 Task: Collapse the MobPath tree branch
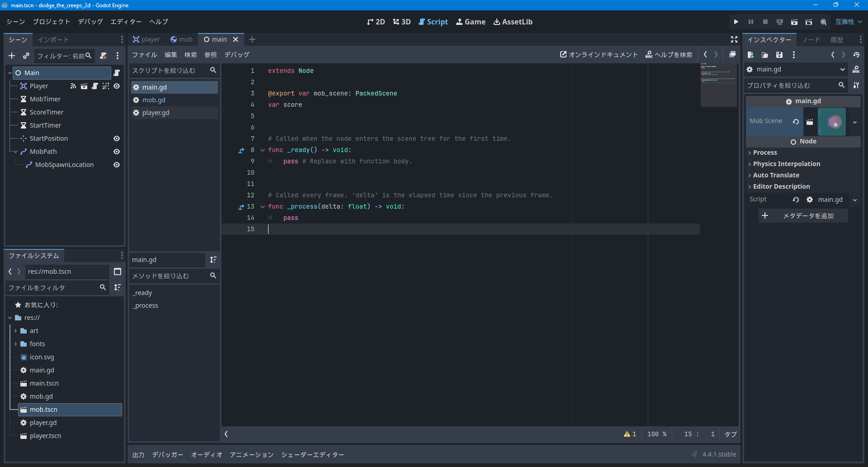[14, 152]
